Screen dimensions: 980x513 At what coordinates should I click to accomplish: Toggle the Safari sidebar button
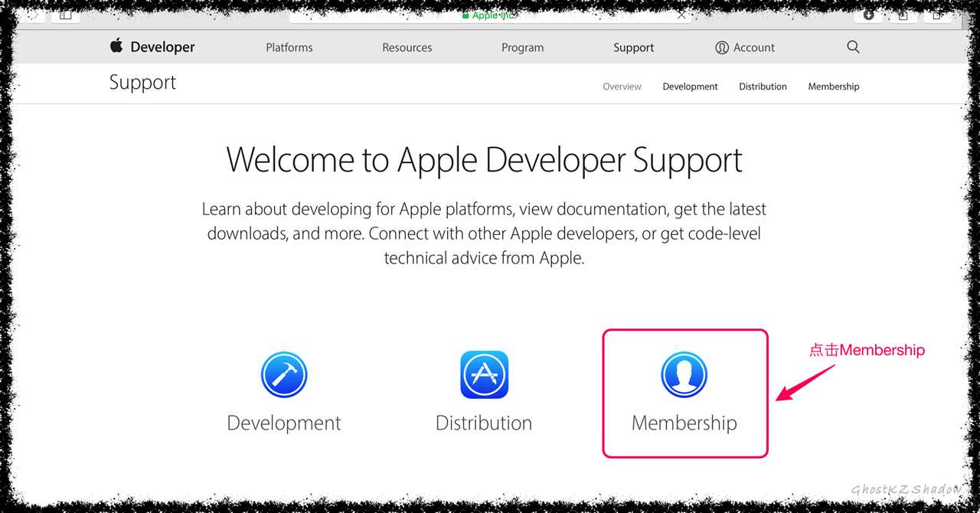66,14
